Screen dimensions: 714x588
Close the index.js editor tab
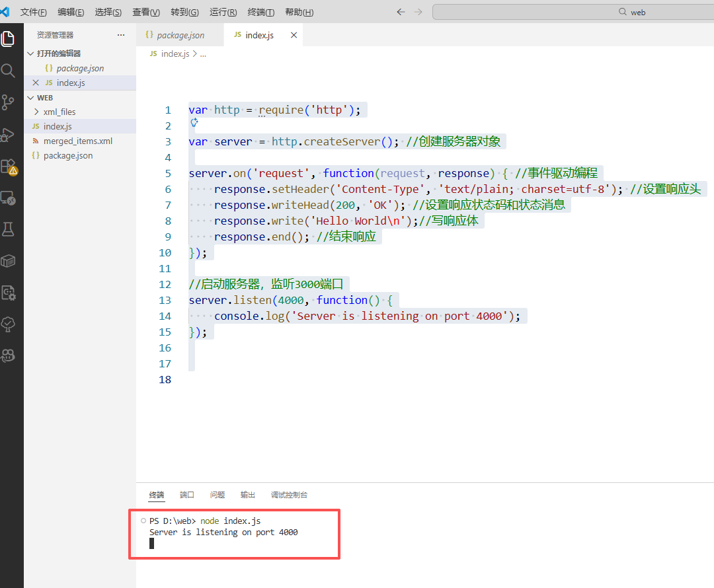pos(294,35)
